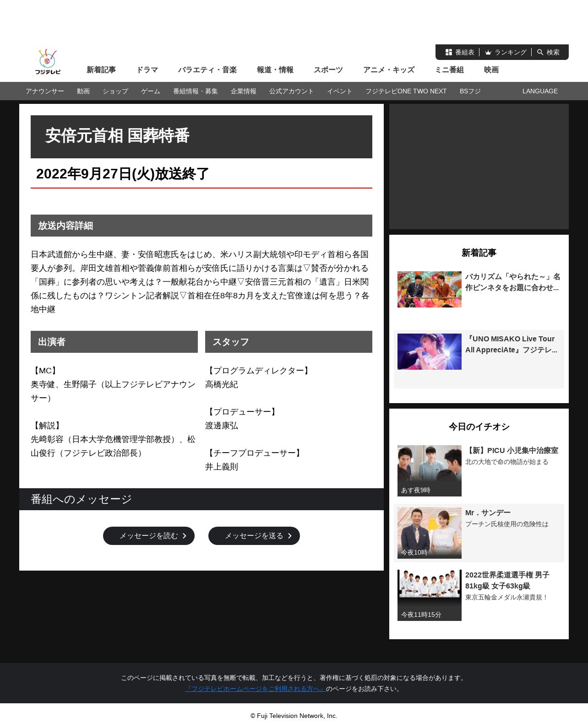Viewport: 588px width, 728px height.
Task: Click 出演者 section header
Action: tap(114, 342)
